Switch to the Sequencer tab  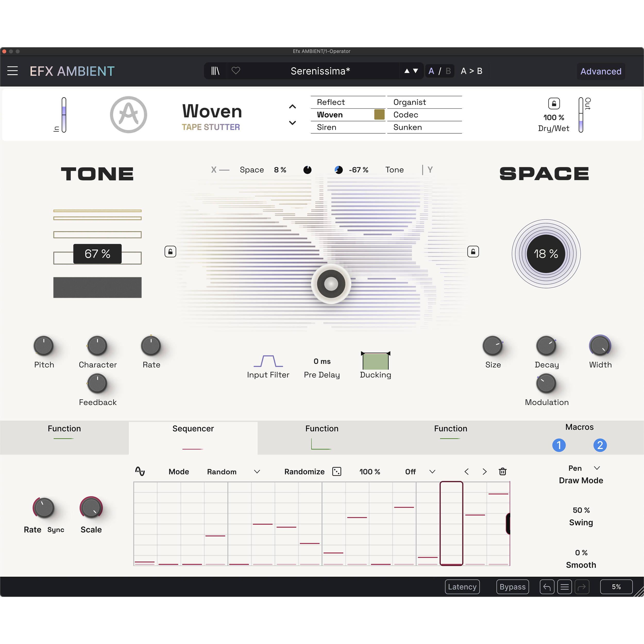(x=193, y=429)
